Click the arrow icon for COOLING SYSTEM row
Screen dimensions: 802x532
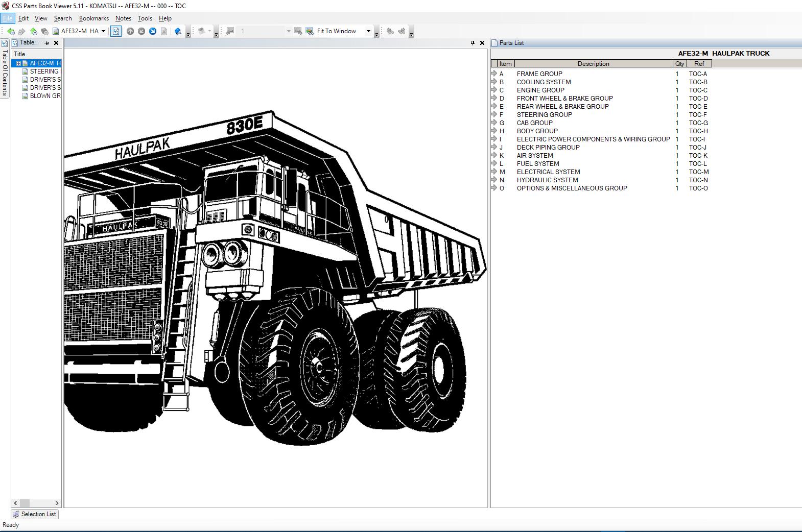point(494,82)
